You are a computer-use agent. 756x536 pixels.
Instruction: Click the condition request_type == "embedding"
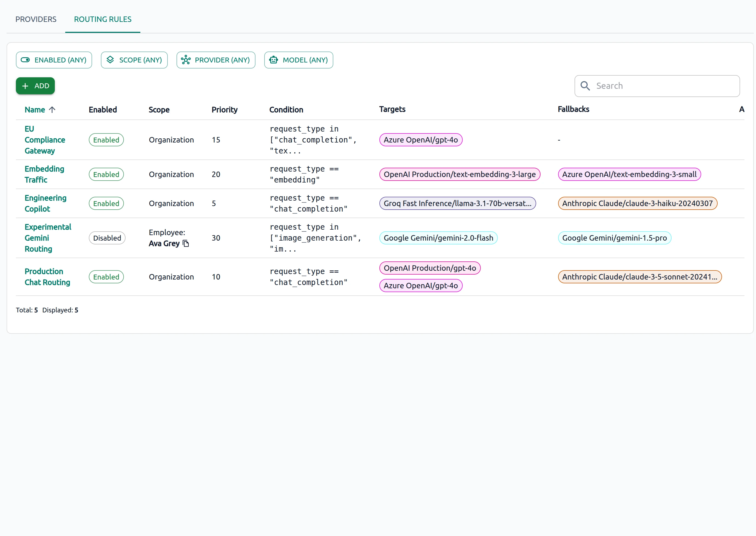click(x=304, y=174)
